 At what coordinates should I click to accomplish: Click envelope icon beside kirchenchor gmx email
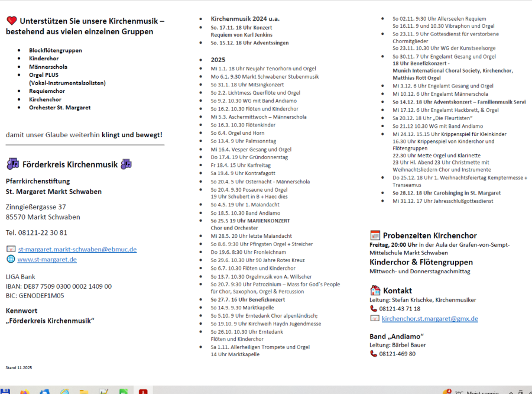[x=374, y=318]
